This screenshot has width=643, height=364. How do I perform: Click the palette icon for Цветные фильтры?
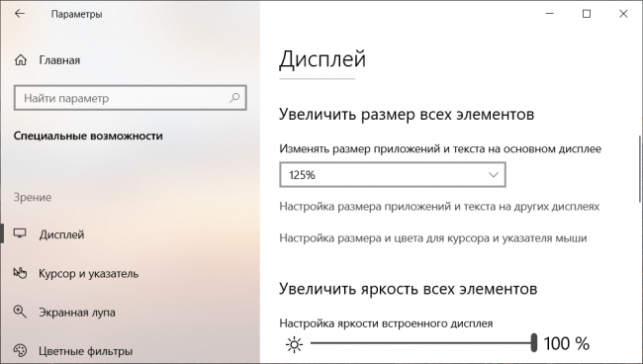[20, 351]
